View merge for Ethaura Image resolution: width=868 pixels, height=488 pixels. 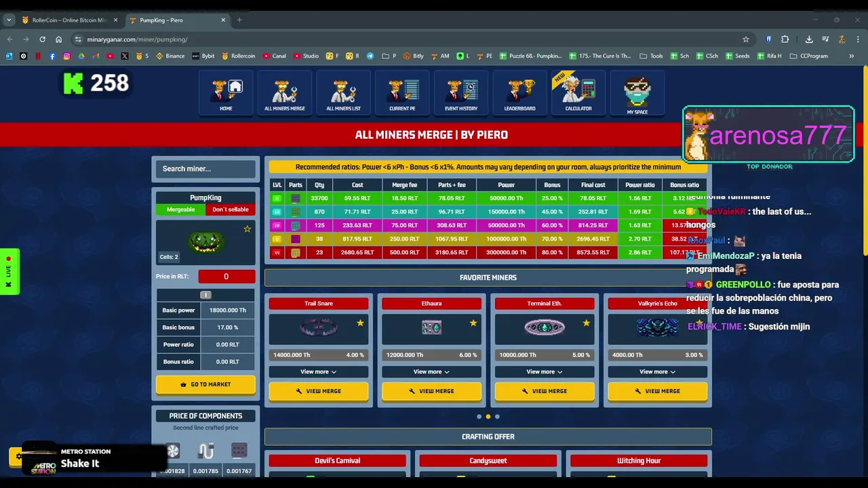tap(431, 391)
